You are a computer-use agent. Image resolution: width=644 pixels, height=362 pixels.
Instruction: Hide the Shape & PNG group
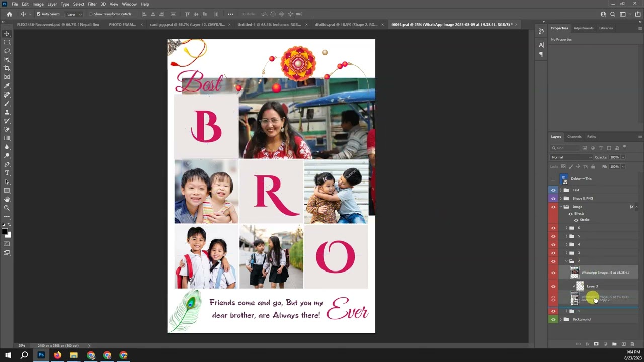[553, 198]
